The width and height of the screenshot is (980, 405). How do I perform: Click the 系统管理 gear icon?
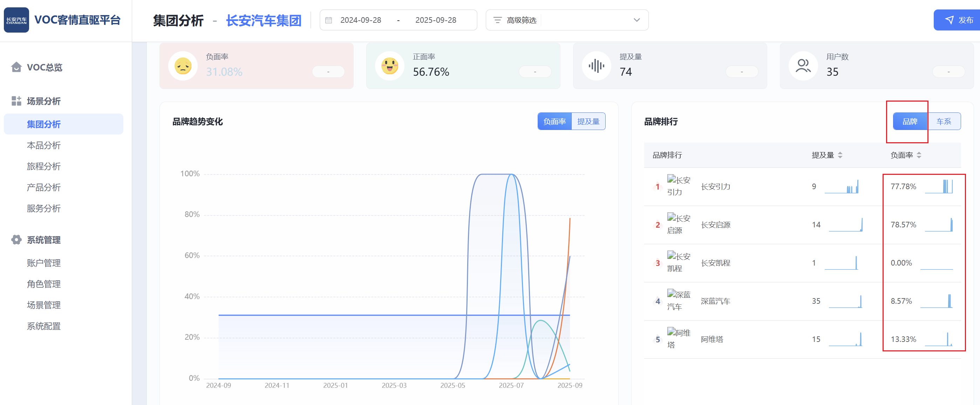(x=16, y=240)
